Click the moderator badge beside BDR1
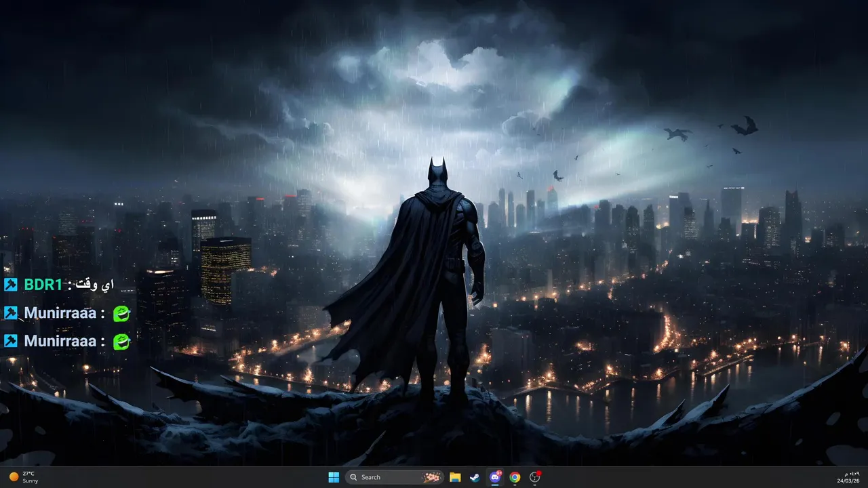 [x=11, y=285]
